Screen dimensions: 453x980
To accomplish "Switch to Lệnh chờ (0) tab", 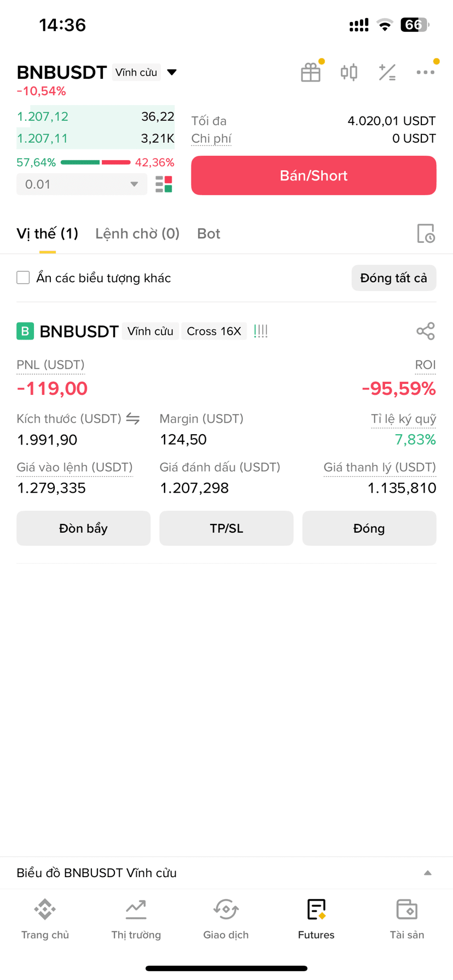I will click(x=137, y=234).
